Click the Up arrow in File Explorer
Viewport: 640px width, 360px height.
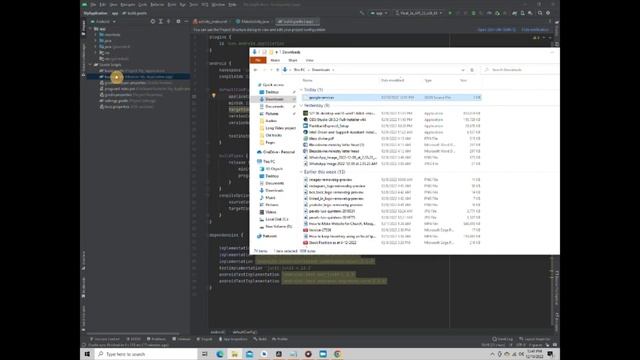tap(278, 70)
